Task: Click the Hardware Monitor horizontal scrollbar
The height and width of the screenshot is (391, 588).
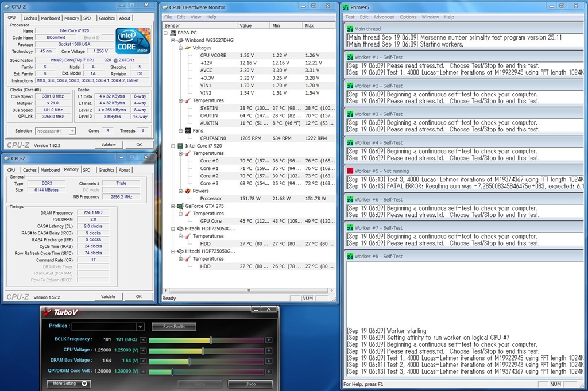Action: point(247,291)
